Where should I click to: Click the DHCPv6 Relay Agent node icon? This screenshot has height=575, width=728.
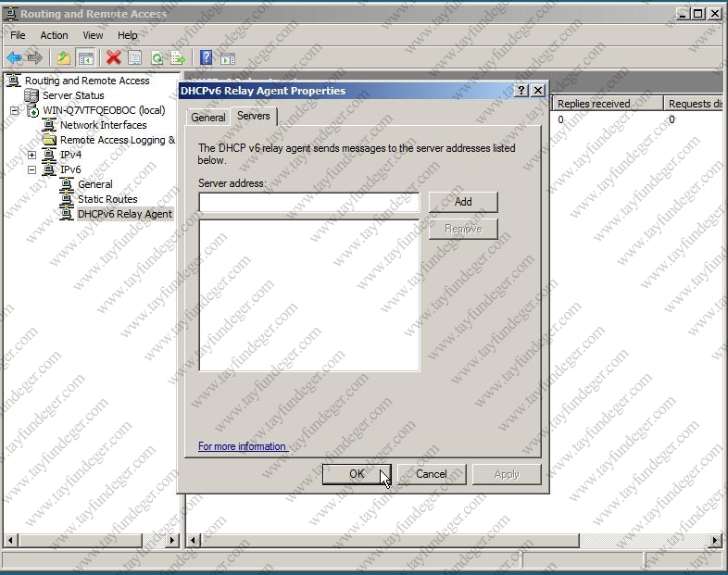coord(67,214)
